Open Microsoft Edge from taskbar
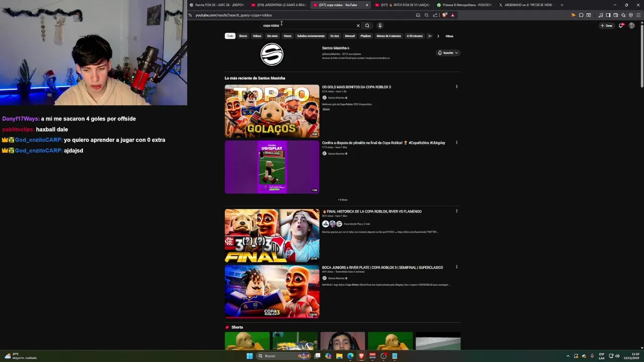Screen dimensions: 644x362 click(x=351, y=356)
